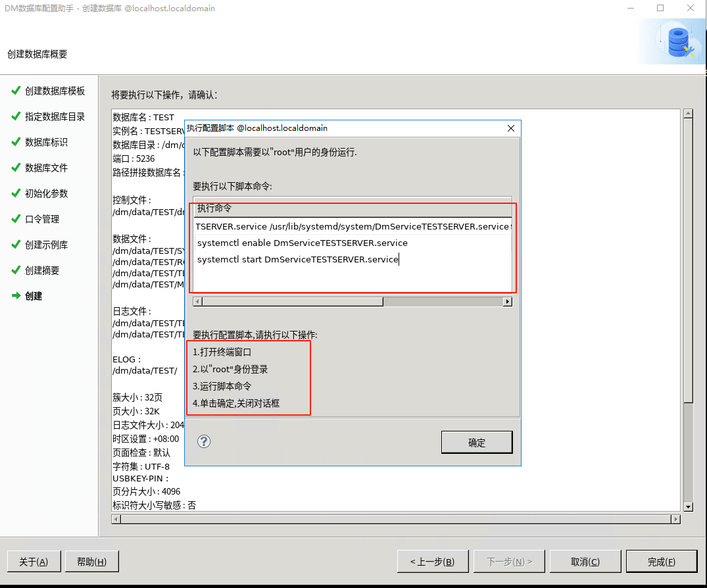707x588 pixels.
Task: Click the systemctl start command line
Action: 298,260
